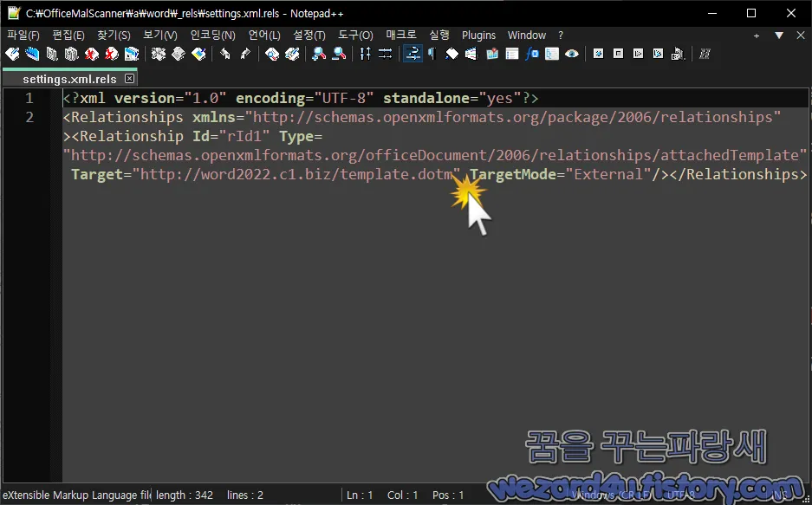Open the 설정(T) menu

click(309, 36)
